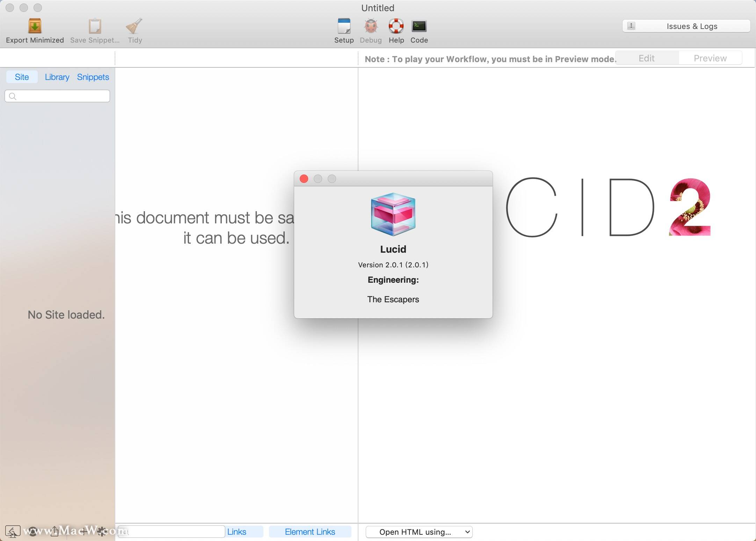Click the 'Untitled' window title

378,8
